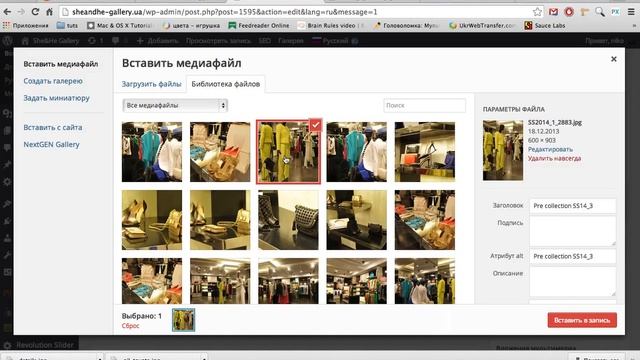
Task: Reload the page with refresh icon
Action: tap(35, 12)
